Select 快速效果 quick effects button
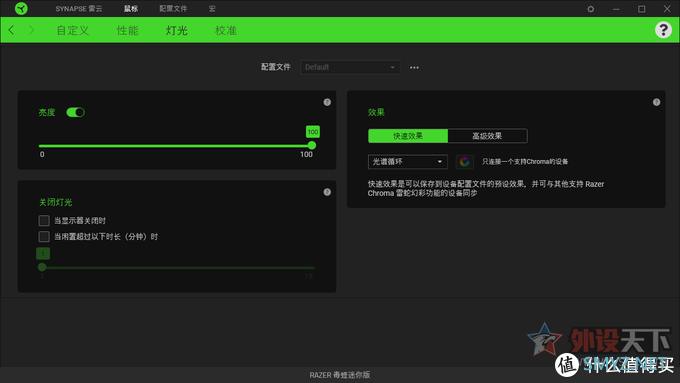 tap(408, 136)
